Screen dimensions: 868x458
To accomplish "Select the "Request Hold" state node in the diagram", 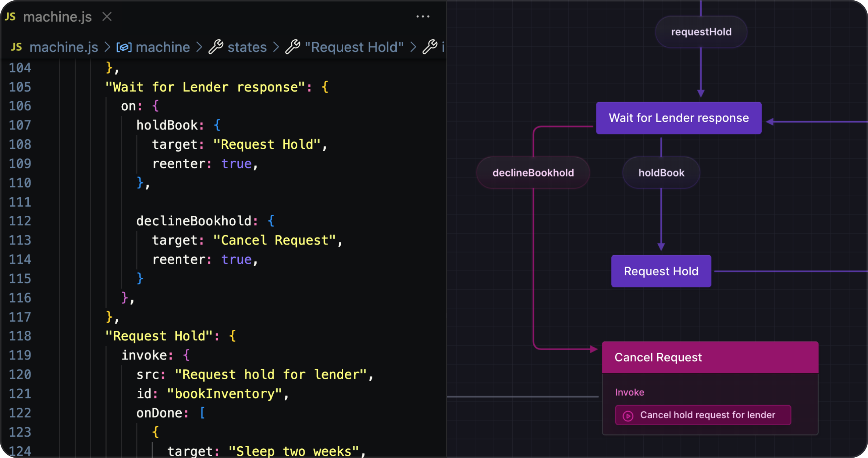I will 661,271.
